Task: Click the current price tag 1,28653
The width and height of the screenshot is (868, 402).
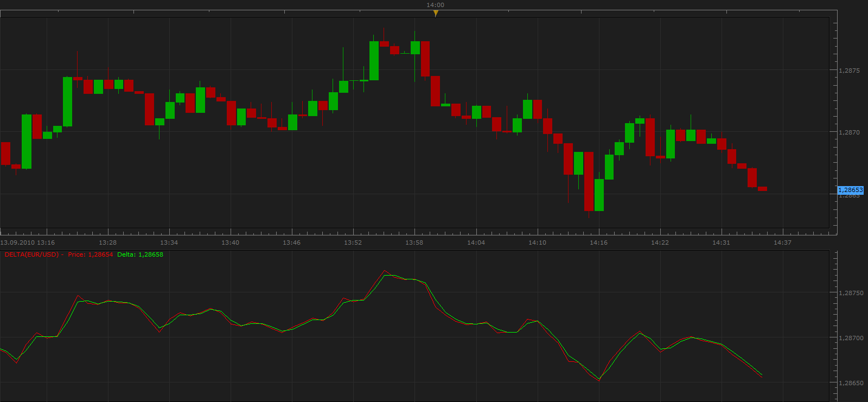Action: tap(850, 190)
